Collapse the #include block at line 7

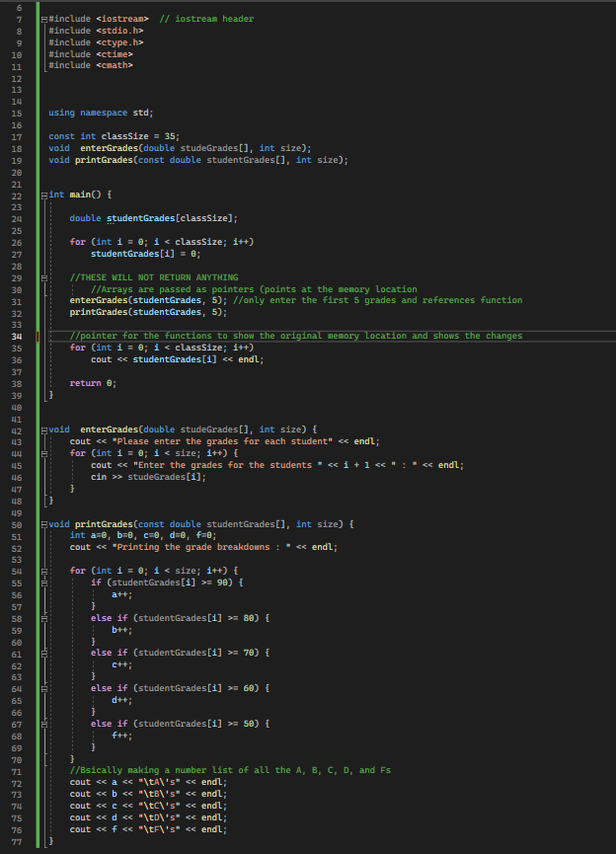44,20
